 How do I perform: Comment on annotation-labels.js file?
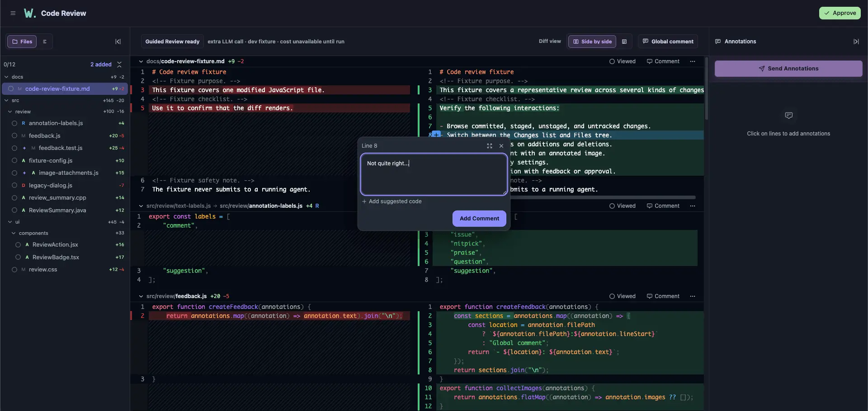coord(663,206)
